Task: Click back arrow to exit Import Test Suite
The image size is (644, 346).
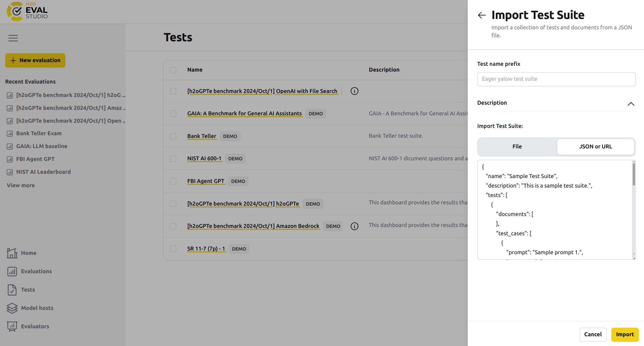Action: point(482,14)
